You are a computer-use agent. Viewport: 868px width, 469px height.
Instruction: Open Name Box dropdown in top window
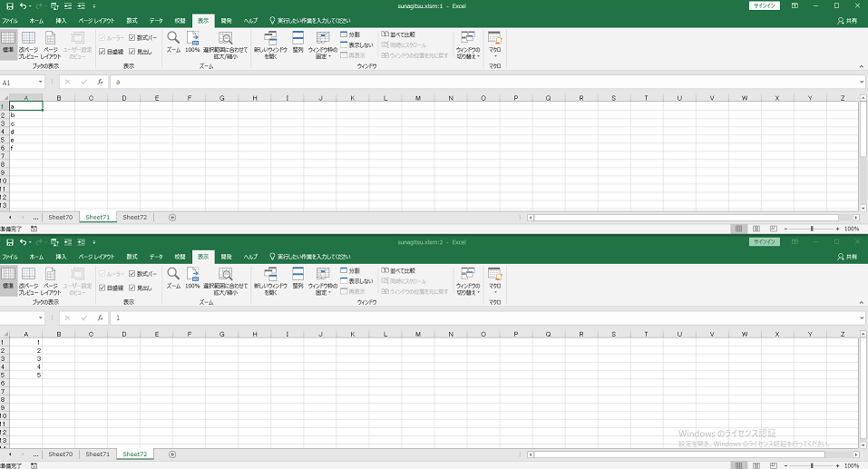pyautogui.click(x=41, y=82)
